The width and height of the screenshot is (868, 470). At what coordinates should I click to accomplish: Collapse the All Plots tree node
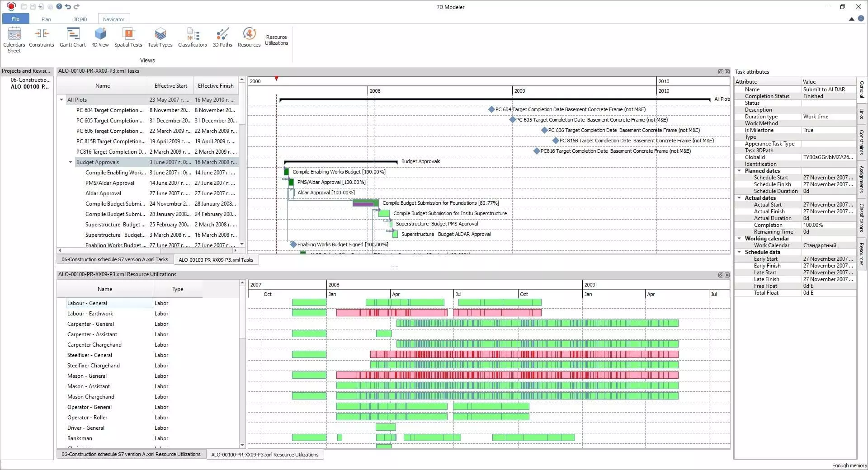[61, 100]
